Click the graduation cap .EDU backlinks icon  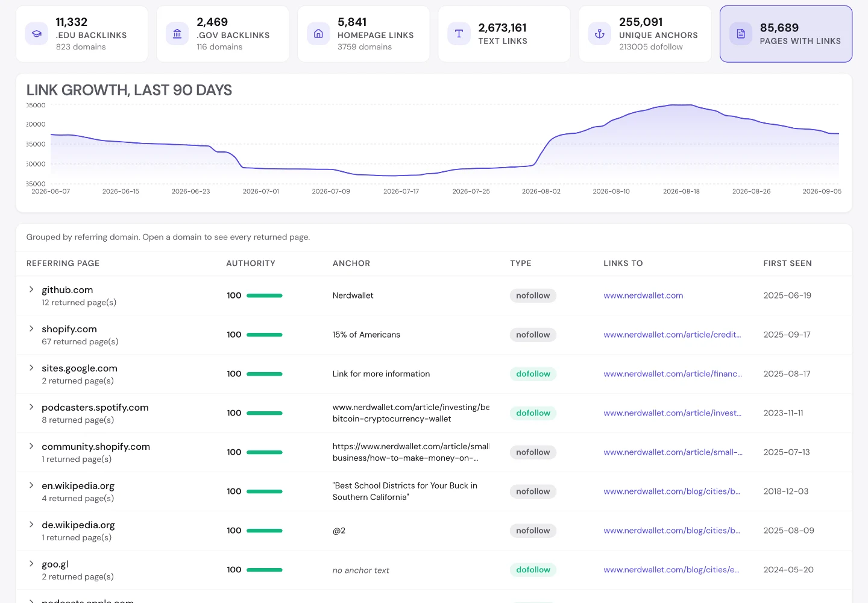(37, 34)
